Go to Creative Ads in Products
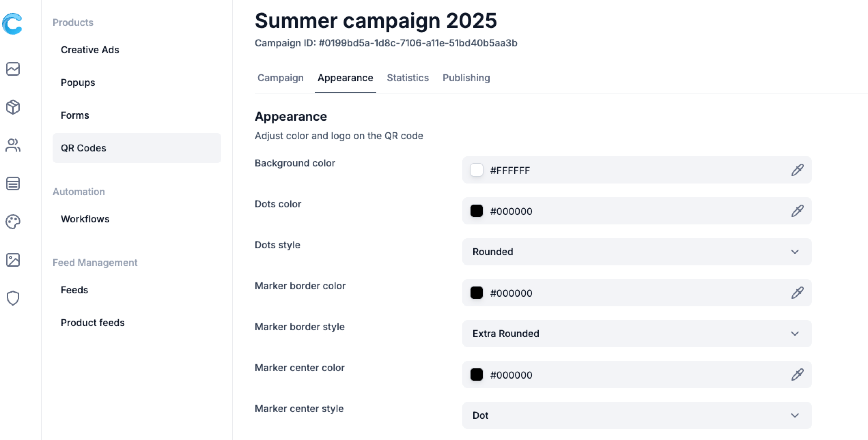This screenshot has width=868, height=440. click(90, 50)
